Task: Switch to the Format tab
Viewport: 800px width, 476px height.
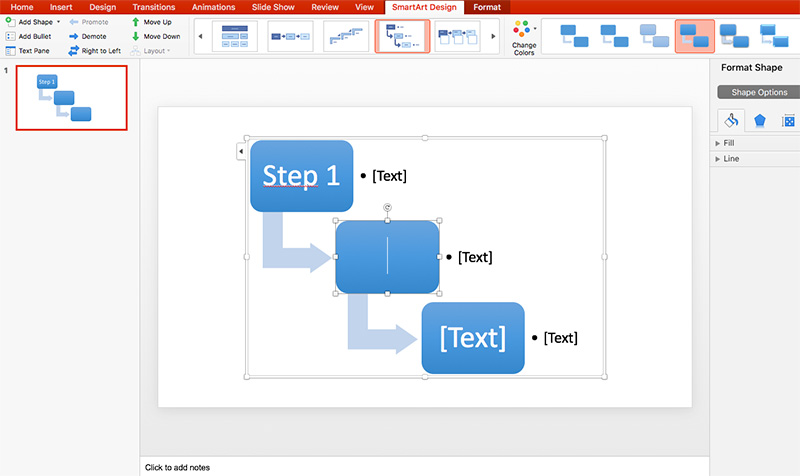Action: [x=487, y=7]
